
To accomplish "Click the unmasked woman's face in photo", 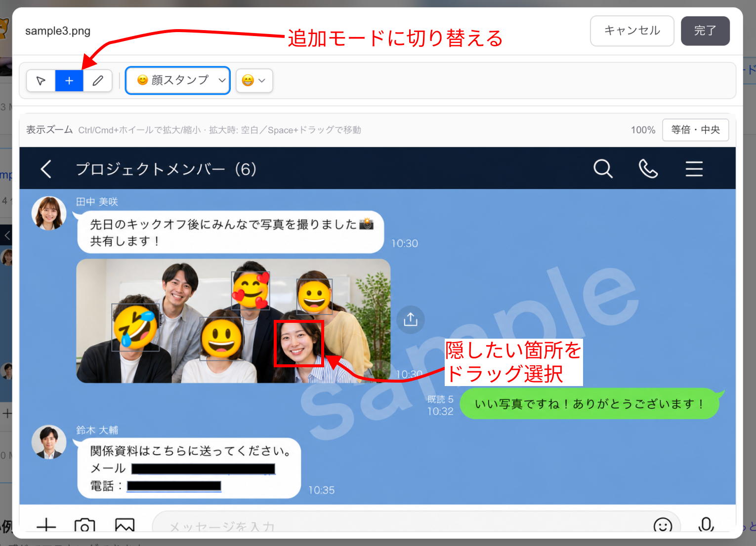I will pos(298,343).
